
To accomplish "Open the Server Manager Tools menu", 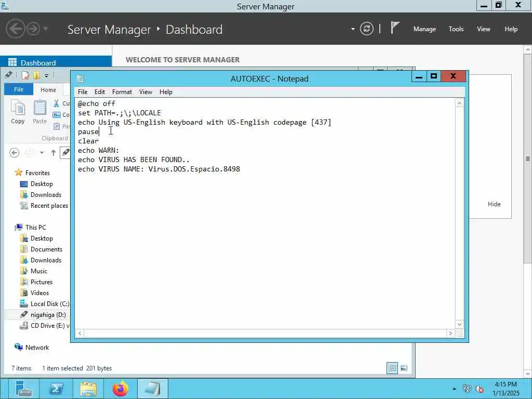I will click(456, 29).
